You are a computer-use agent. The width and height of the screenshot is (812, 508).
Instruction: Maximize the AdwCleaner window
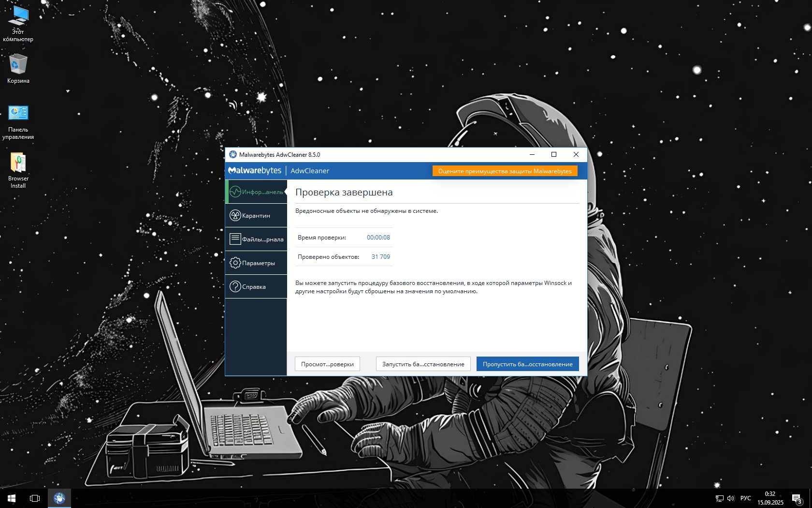click(x=554, y=155)
